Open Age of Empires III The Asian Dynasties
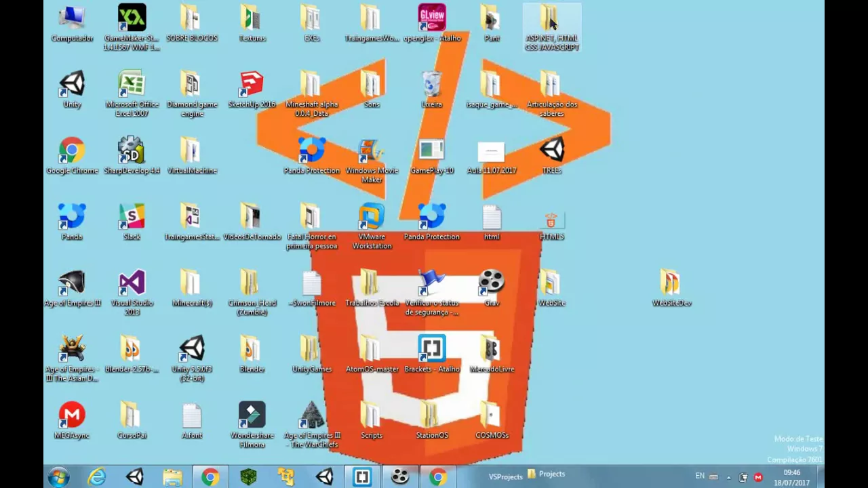 (72, 359)
